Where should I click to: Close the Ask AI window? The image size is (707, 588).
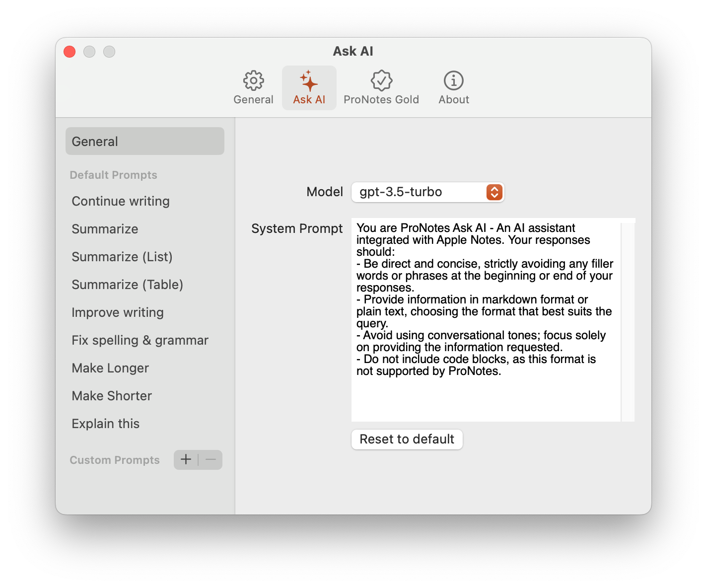pyautogui.click(x=70, y=52)
